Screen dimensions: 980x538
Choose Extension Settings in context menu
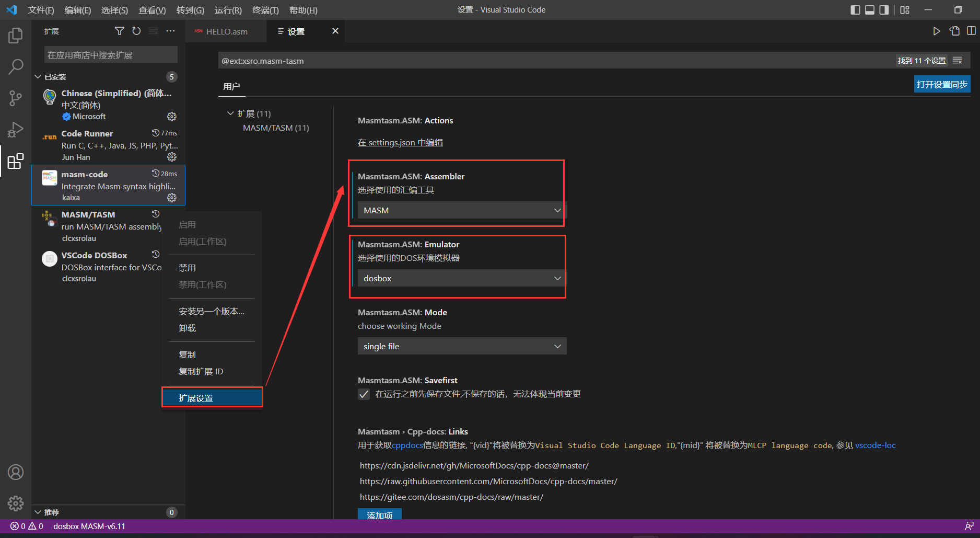point(212,398)
